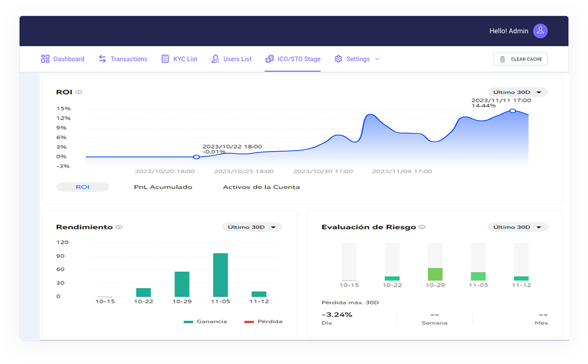Click the Users List person icon
The image size is (588, 364).
tap(215, 59)
